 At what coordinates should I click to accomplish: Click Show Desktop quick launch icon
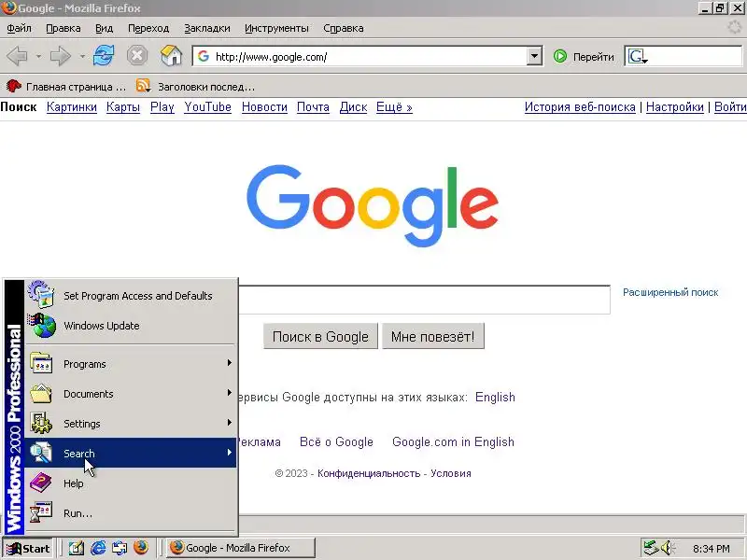77,548
